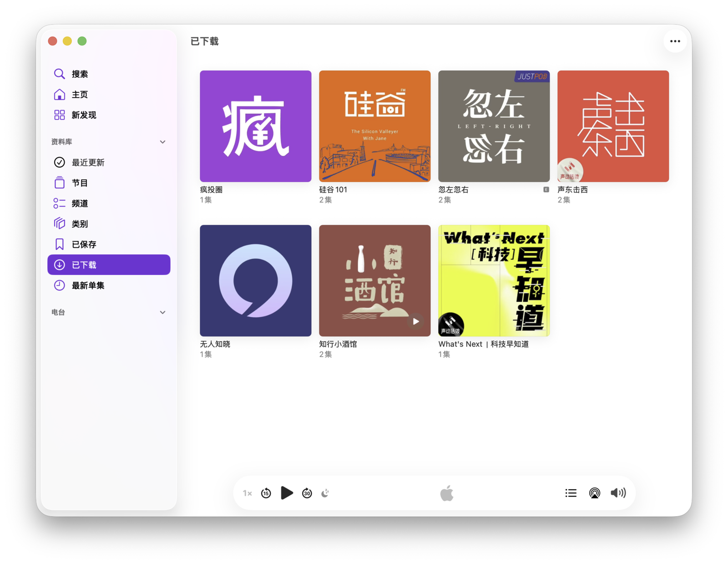The width and height of the screenshot is (728, 564).
Task: Open 最近更新 in the library
Action: pos(88,163)
